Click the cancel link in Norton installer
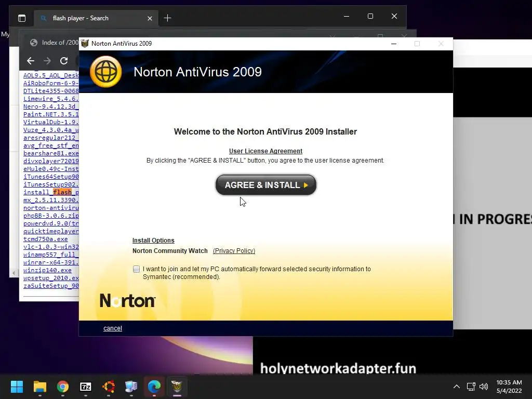The width and height of the screenshot is (532, 399). [x=113, y=328]
